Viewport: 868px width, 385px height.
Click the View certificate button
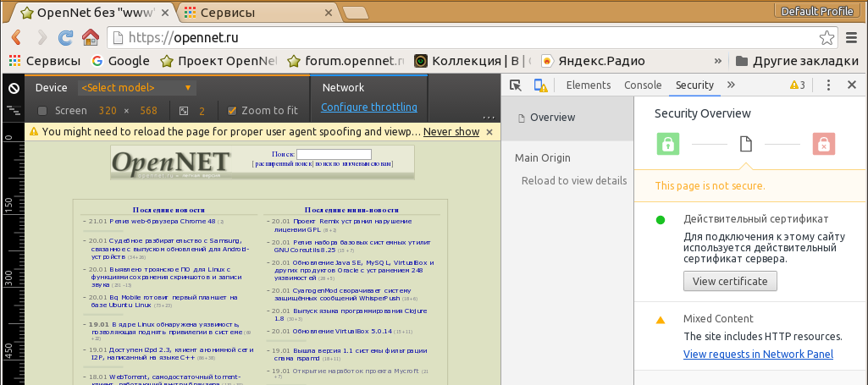coord(730,281)
